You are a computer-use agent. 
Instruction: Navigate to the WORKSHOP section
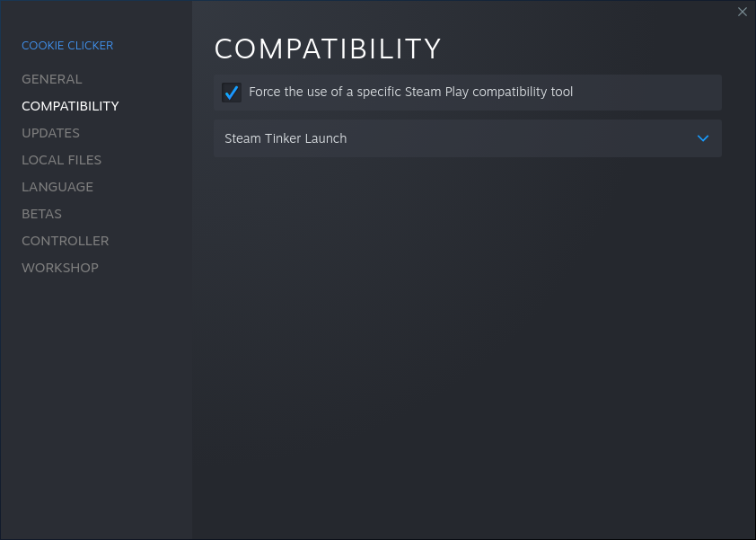(59, 268)
